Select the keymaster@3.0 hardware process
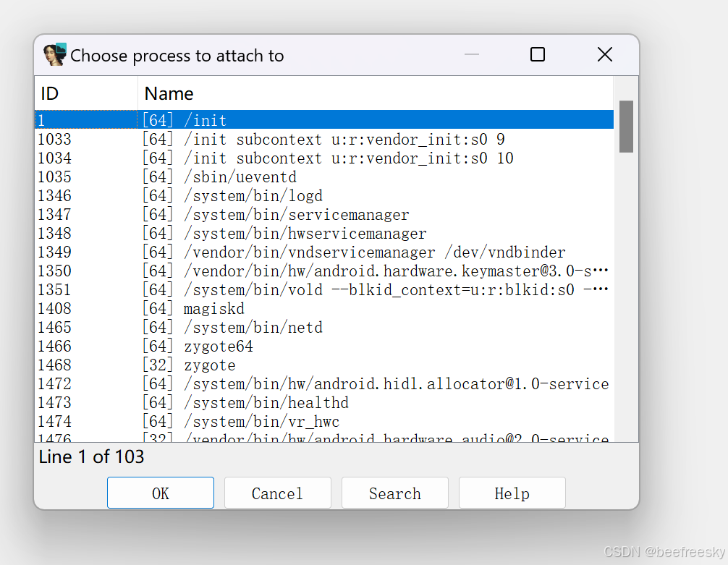Image resolution: width=728 pixels, height=565 pixels. pyautogui.click(x=324, y=271)
